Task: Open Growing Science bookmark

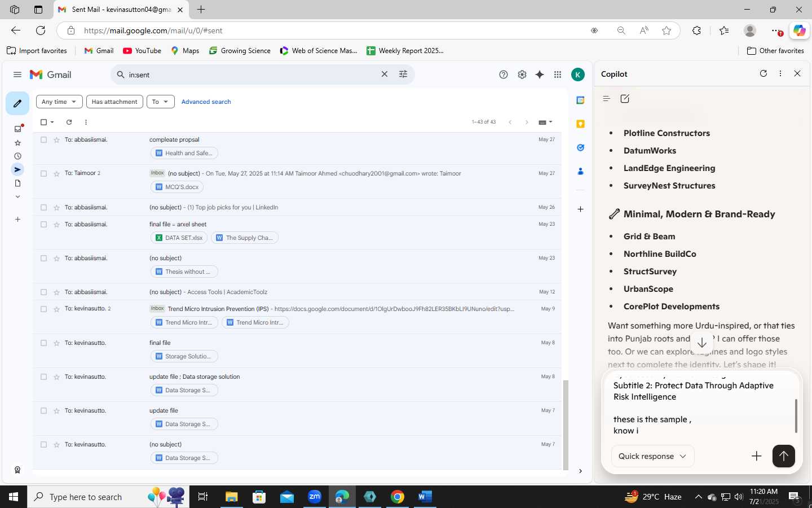Action: [x=240, y=51]
